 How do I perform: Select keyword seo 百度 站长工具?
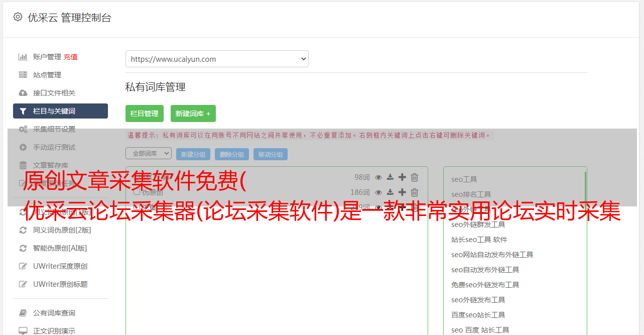(x=480, y=330)
